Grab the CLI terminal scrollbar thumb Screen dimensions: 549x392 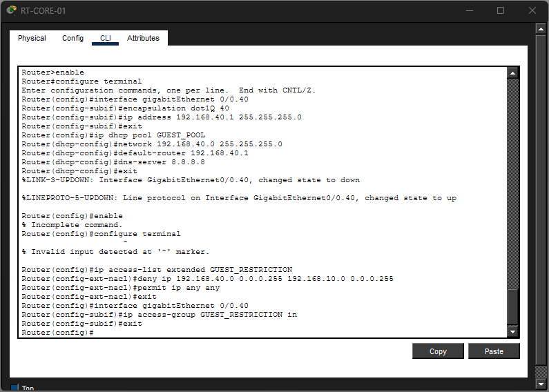coord(512,307)
